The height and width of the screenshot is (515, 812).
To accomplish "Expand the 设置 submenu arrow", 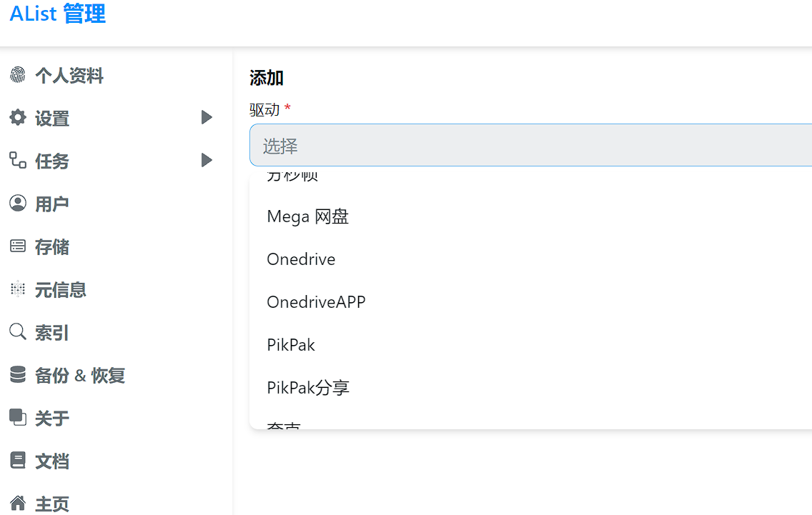I will [207, 118].
